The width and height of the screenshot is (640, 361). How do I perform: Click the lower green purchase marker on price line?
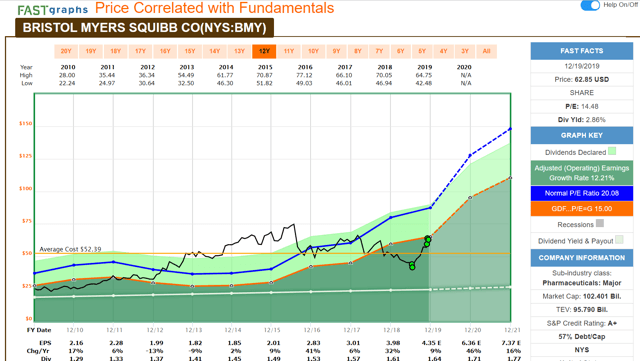(412, 267)
